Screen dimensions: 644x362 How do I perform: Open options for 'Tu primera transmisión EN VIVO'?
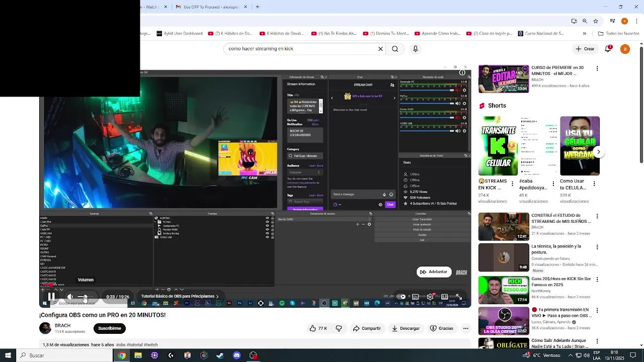(x=597, y=310)
